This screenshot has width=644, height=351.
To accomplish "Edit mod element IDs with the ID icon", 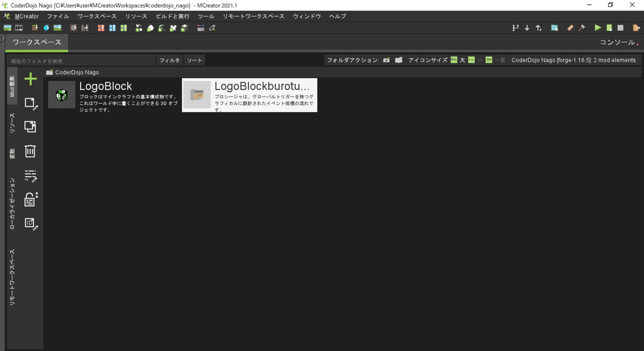I will [30, 223].
